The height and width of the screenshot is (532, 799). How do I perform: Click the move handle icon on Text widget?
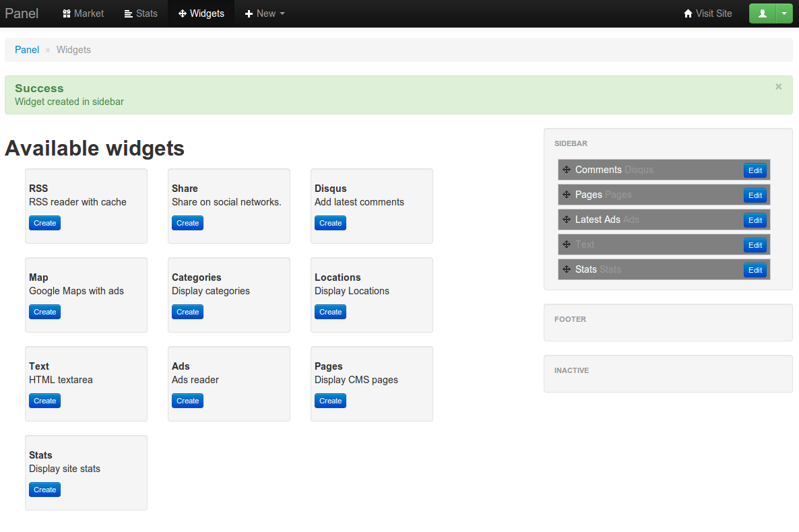pos(567,244)
